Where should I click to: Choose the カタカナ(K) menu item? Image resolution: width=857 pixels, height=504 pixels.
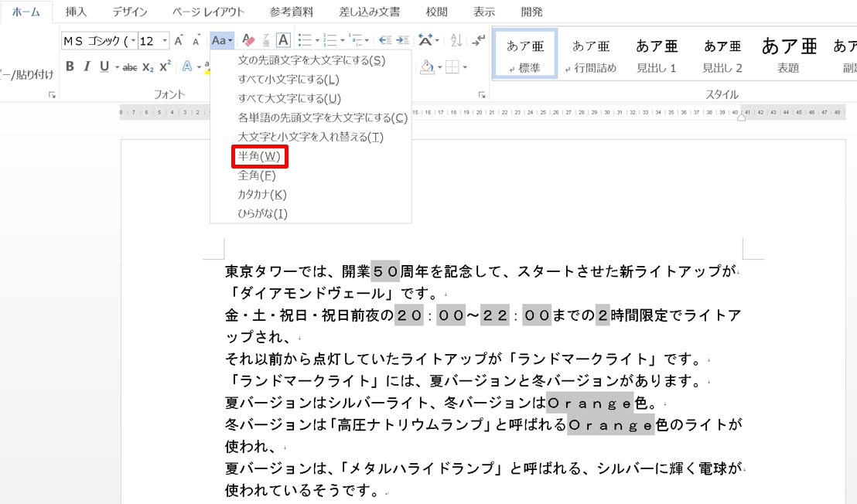click(x=310, y=194)
